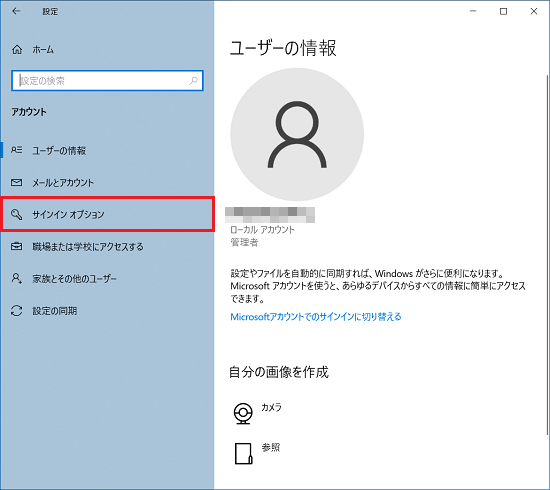Close the 設定 window
This screenshot has height=490, width=550.
(x=534, y=11)
